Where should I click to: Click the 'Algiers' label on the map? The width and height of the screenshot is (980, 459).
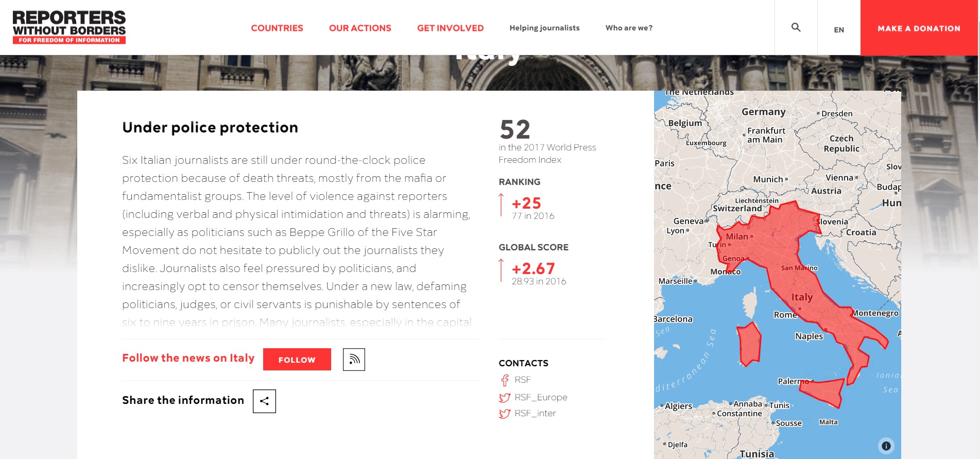[678, 406]
